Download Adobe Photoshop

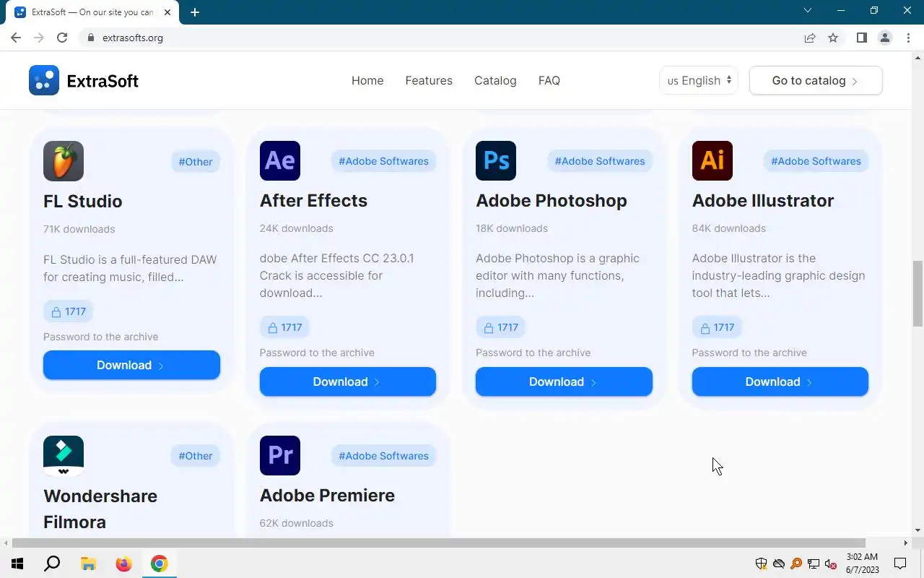point(564,381)
